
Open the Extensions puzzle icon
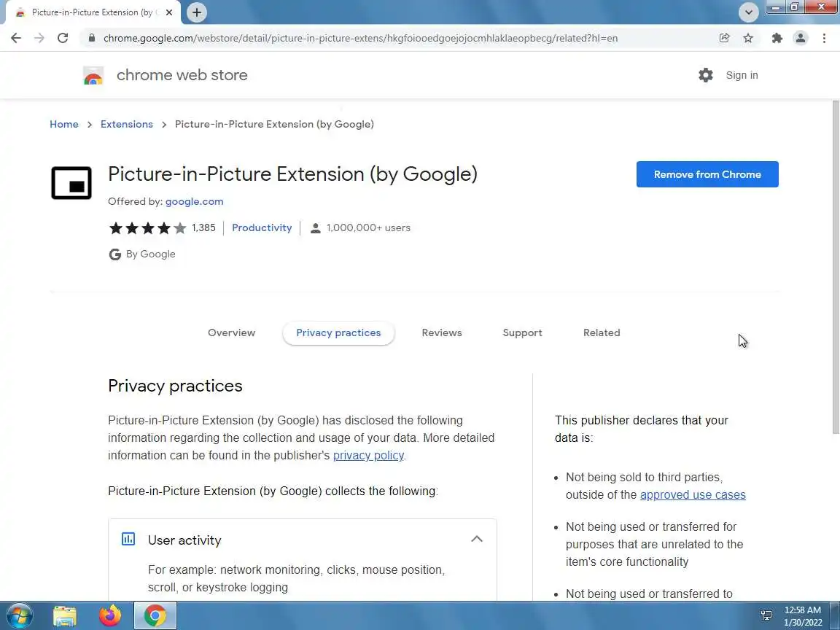[777, 38]
